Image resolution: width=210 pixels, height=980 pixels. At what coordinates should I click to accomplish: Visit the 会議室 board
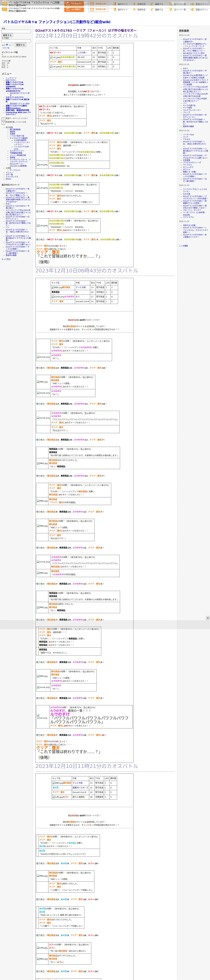click(13, 134)
